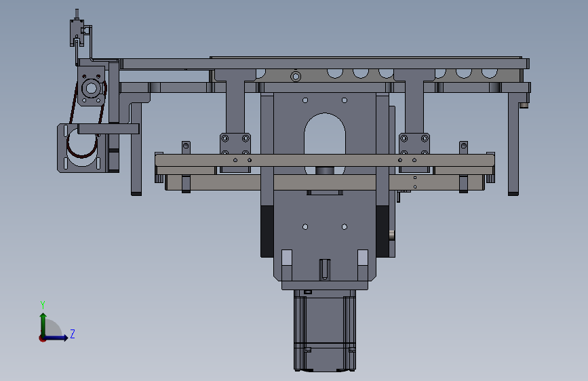Select the upper bearing block with round bore
Viewport: 588px width, 381px height.
[x=91, y=86]
